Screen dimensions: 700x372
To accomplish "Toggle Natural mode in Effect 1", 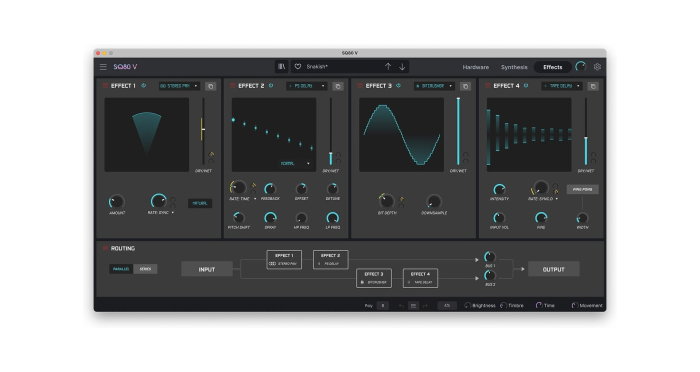I will (200, 203).
